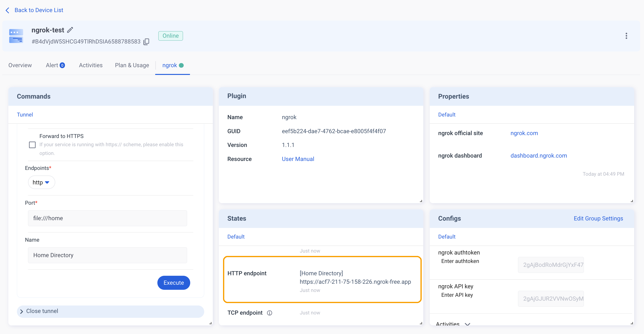Screen dimensions: 644x334
Task: Click the Commands panel resize handle
Action: point(210,323)
